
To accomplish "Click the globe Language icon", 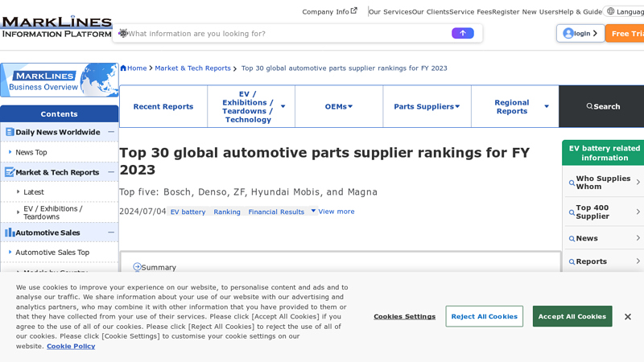I will pyautogui.click(x=611, y=11).
